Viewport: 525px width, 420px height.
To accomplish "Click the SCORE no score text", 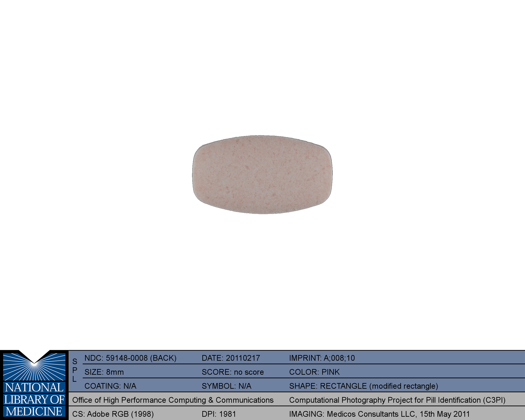I will 233,372.
